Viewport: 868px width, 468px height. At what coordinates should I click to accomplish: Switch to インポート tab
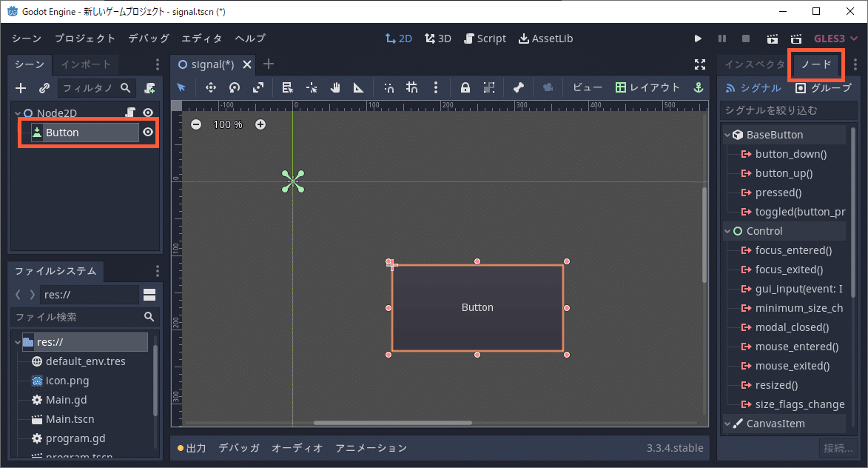pyautogui.click(x=86, y=64)
